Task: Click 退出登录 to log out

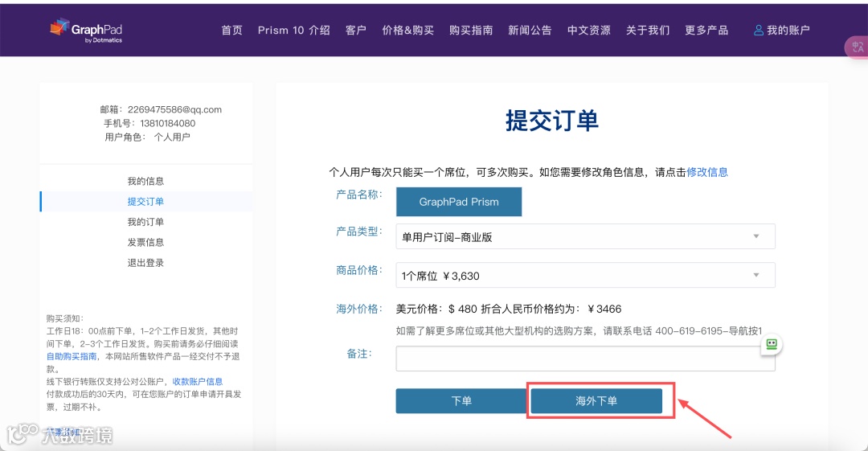Action: point(145,263)
